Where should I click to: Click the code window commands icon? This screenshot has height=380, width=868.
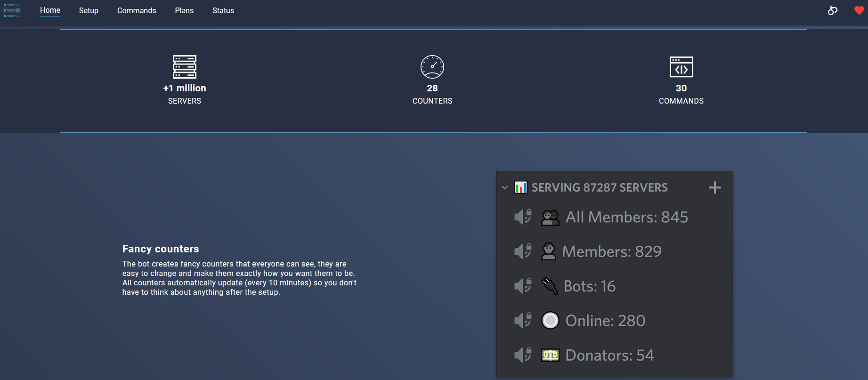[681, 67]
